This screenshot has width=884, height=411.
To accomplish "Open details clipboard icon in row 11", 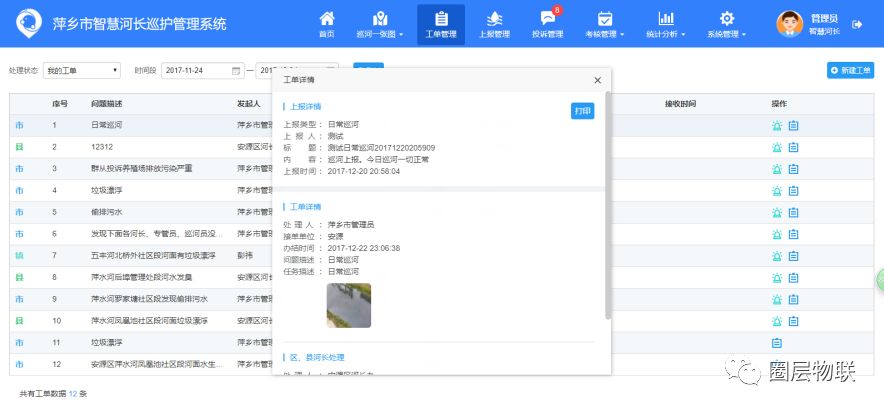I will pos(777,343).
